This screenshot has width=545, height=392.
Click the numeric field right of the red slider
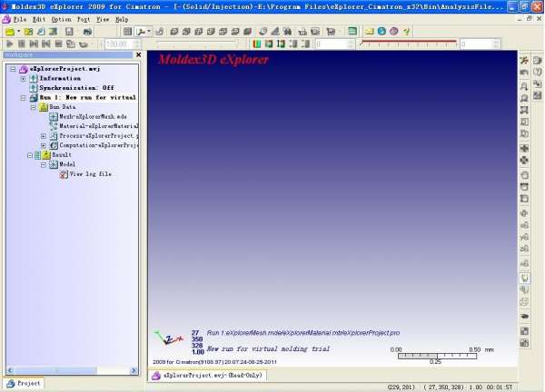(480, 44)
